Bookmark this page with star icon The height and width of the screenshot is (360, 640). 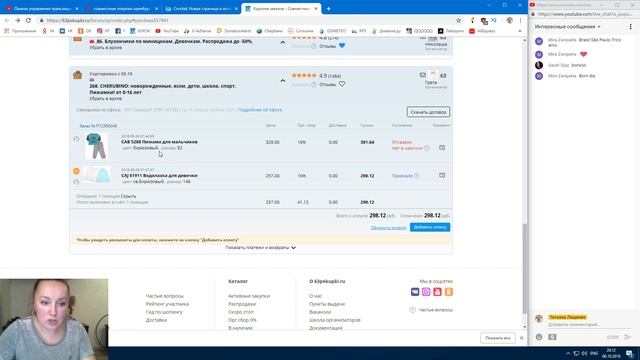point(458,20)
